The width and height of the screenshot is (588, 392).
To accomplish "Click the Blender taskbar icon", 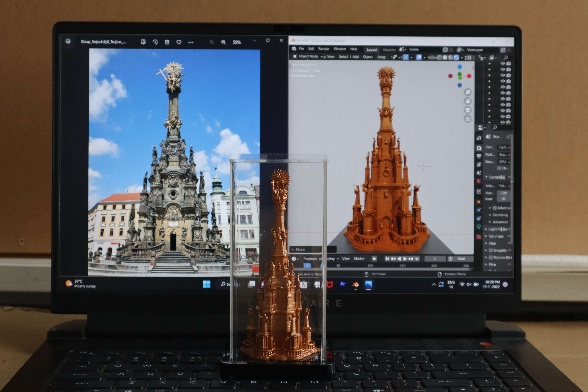I will point(356,284).
